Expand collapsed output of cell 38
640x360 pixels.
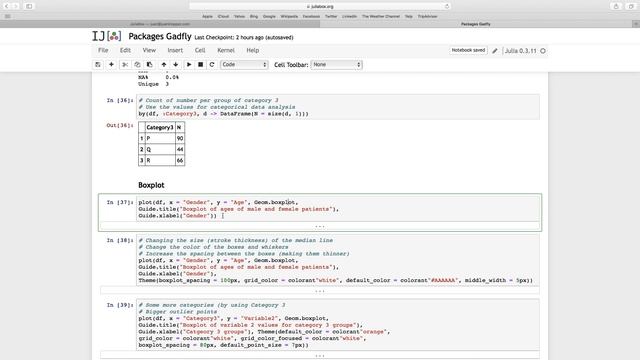tap(320, 291)
